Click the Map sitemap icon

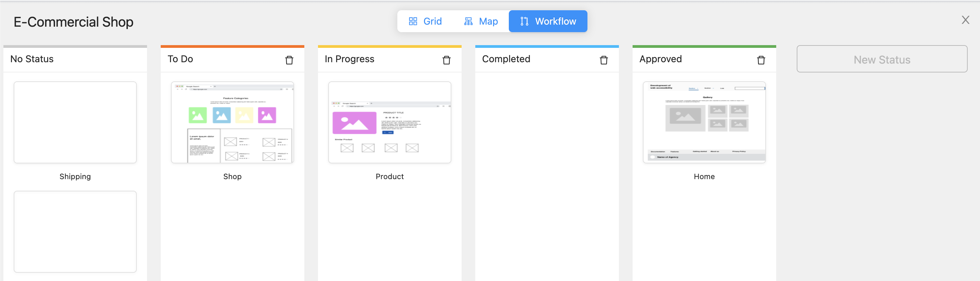click(x=468, y=21)
